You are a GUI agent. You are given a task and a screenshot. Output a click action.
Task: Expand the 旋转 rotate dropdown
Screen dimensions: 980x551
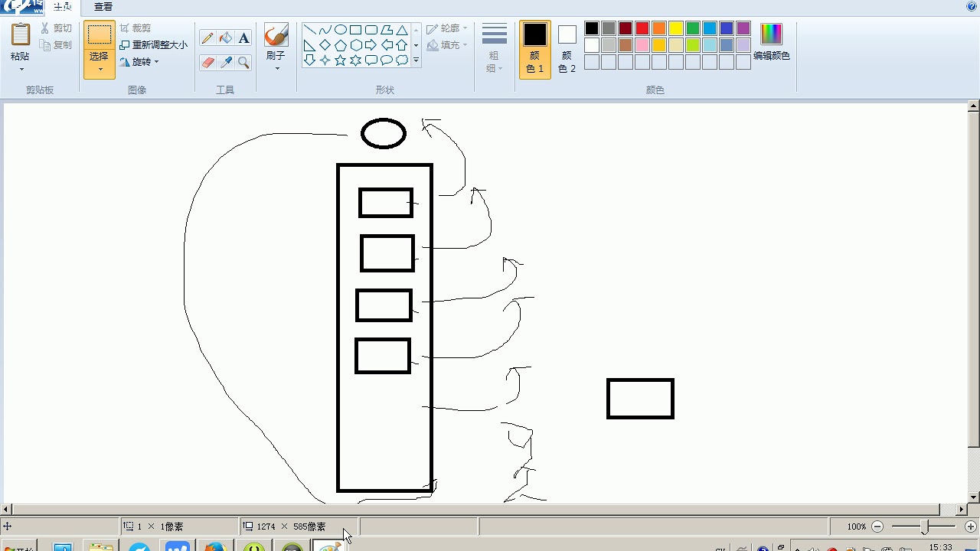139,62
